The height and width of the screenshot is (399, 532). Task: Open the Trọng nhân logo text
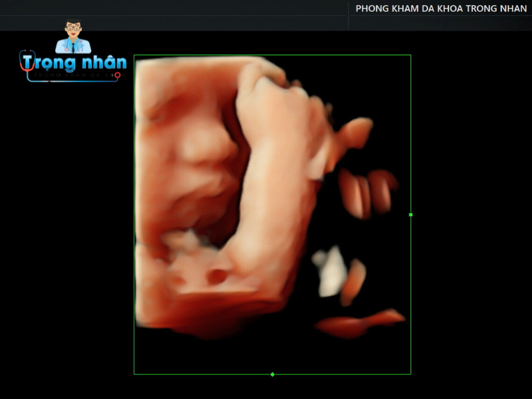(80, 63)
